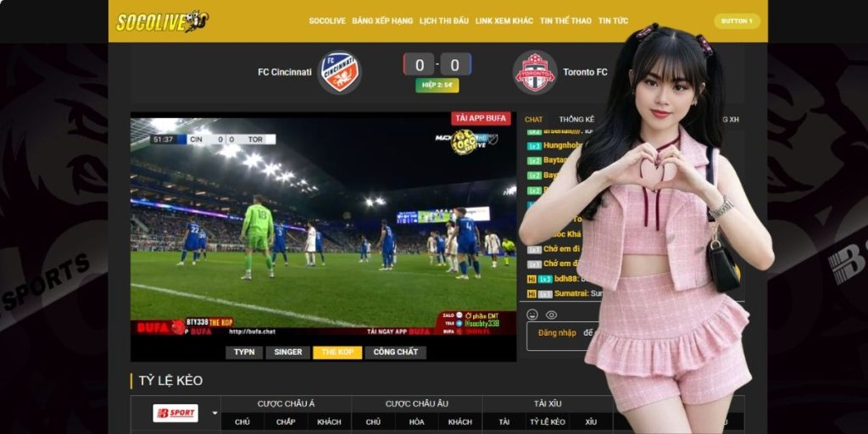Switch to the THỐNG KÊ tab

(576, 120)
